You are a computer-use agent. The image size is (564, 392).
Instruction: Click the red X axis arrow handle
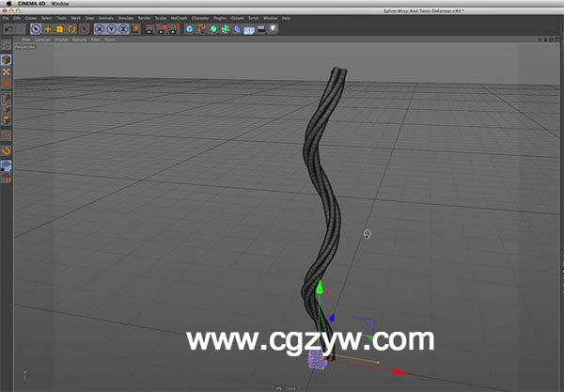click(400, 372)
